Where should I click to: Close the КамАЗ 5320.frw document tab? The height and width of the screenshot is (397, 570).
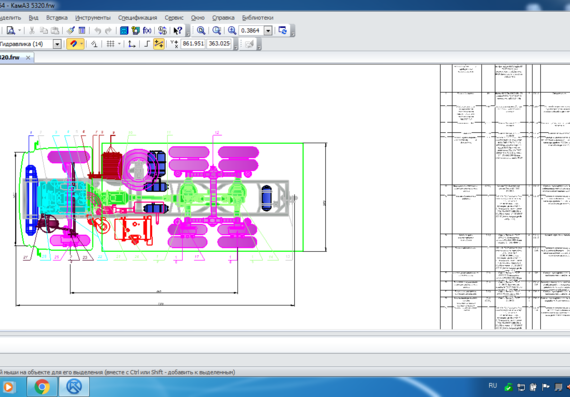pyautogui.click(x=28, y=57)
